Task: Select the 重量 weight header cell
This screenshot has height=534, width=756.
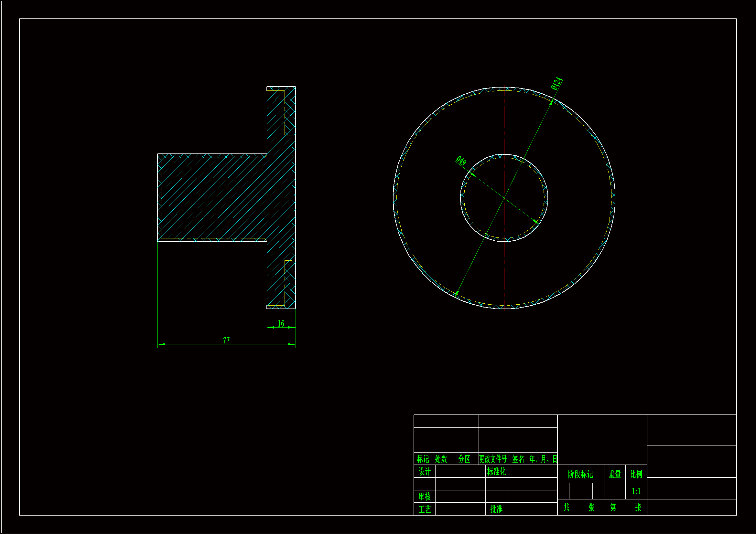Action: (615, 474)
